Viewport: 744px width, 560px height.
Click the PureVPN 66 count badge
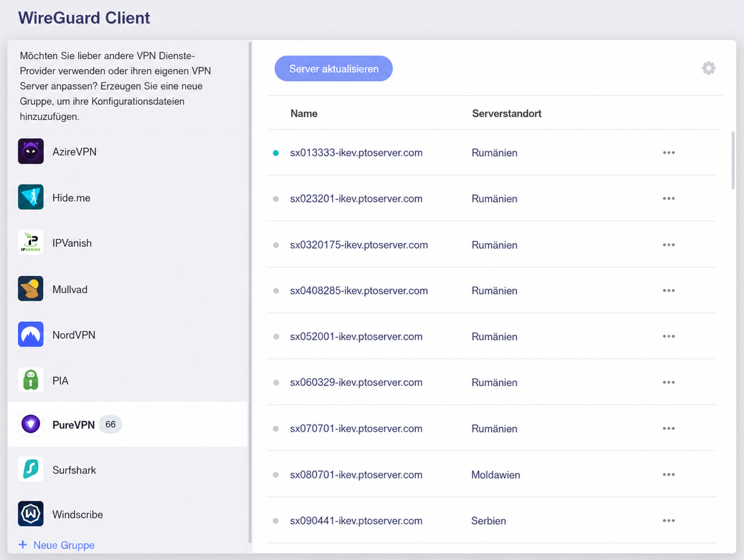click(111, 424)
